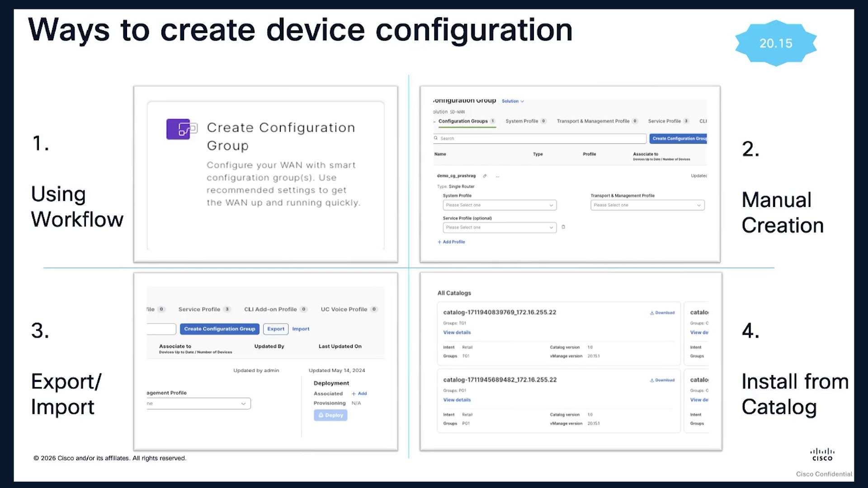This screenshot has width=868, height=488.
Task: Click the Deployment heading
Action: [331, 383]
